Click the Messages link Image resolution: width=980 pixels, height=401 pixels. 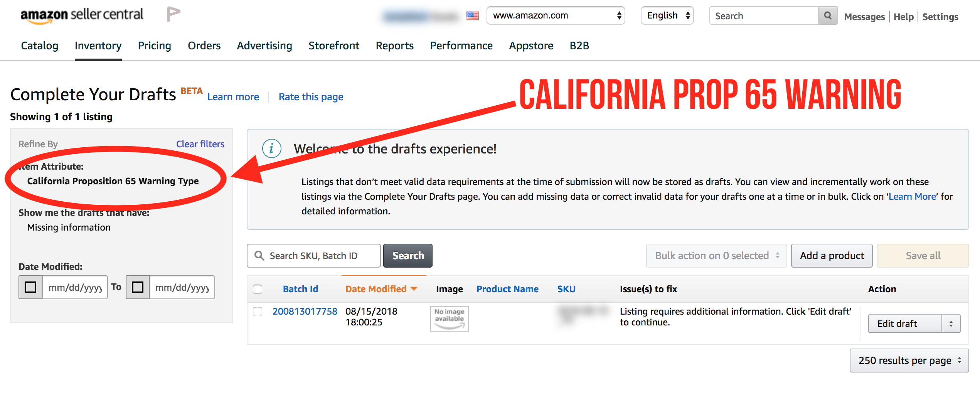864,17
